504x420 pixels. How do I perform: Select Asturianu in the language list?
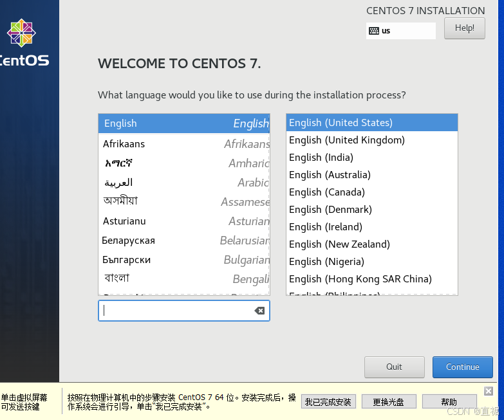(184, 221)
